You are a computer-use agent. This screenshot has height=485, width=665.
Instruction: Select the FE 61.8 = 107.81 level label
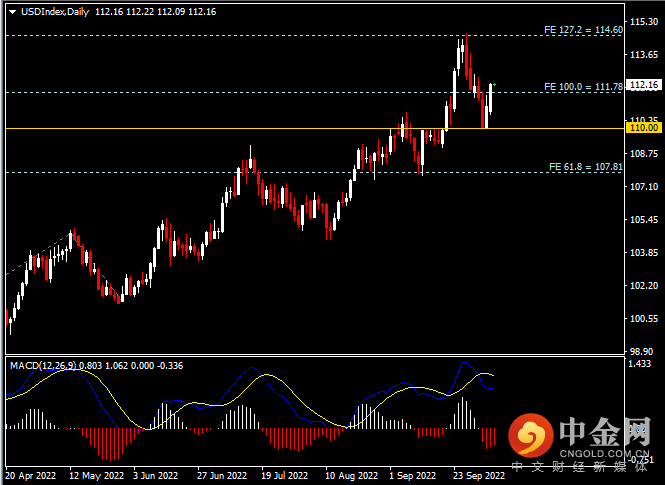tap(586, 167)
